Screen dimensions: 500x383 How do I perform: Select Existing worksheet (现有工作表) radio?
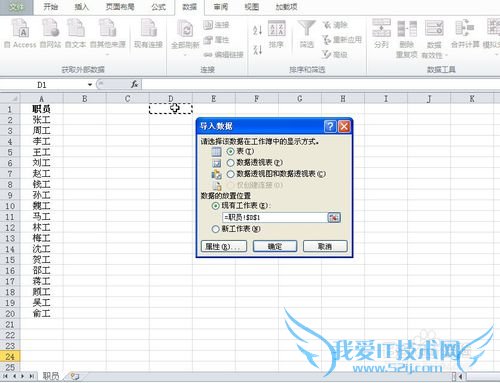(x=216, y=206)
